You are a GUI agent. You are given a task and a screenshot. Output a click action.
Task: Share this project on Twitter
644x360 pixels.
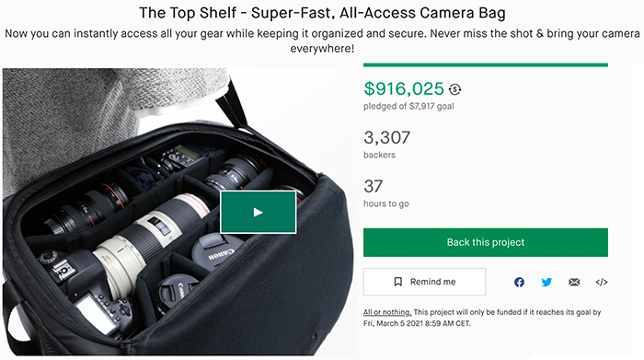coord(546,283)
